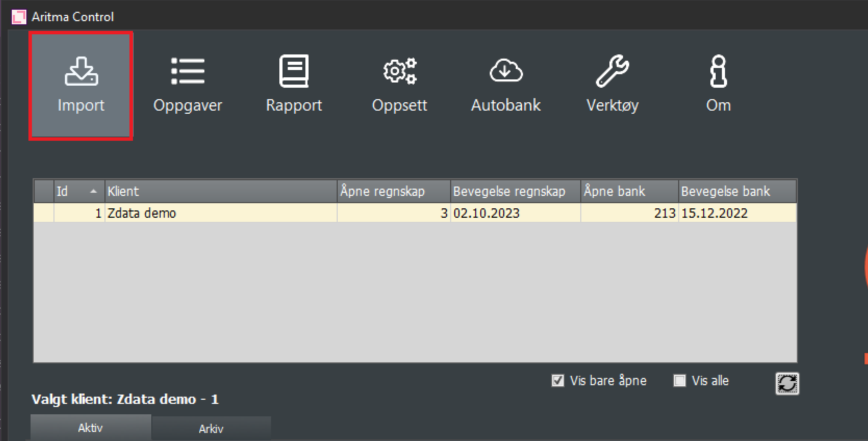
Task: Open the Import module
Action: pos(81,85)
